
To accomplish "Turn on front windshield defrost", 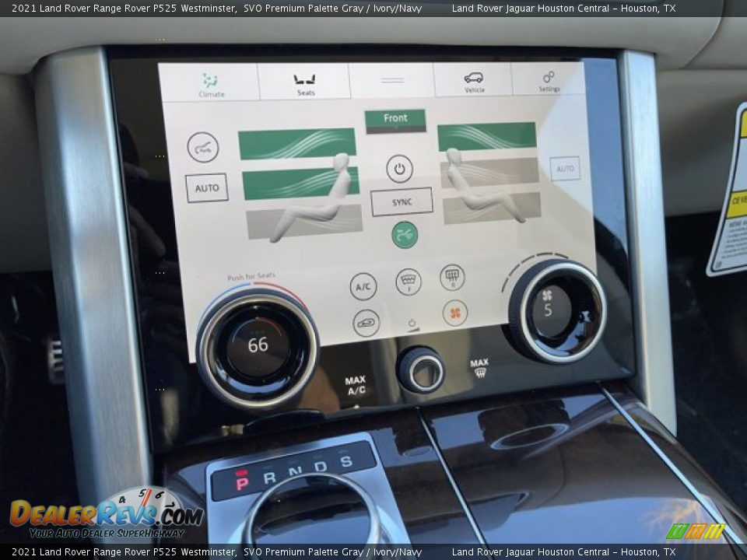I will coord(409,281).
